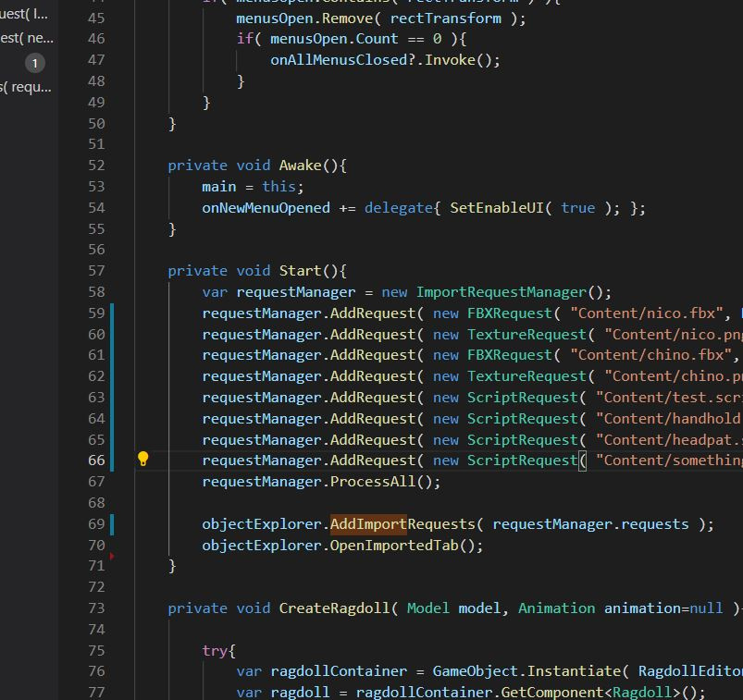Click line number 57
This screenshot has height=700, width=743.
(x=96, y=270)
